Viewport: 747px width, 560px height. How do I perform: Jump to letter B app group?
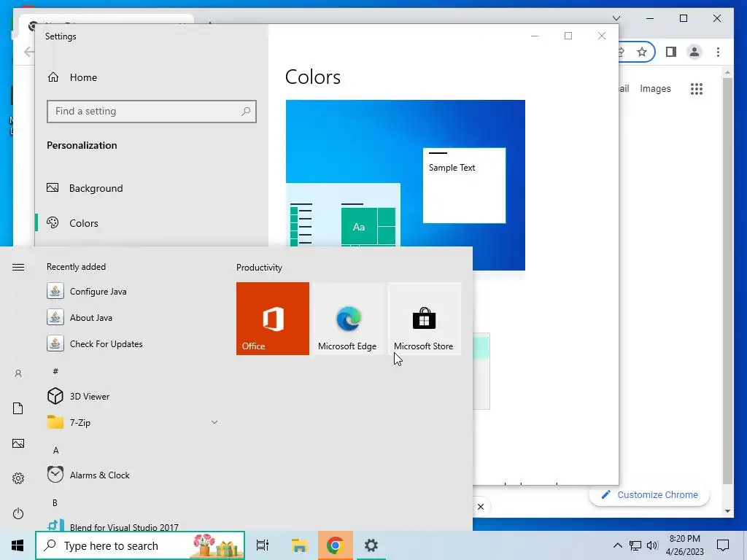55,502
